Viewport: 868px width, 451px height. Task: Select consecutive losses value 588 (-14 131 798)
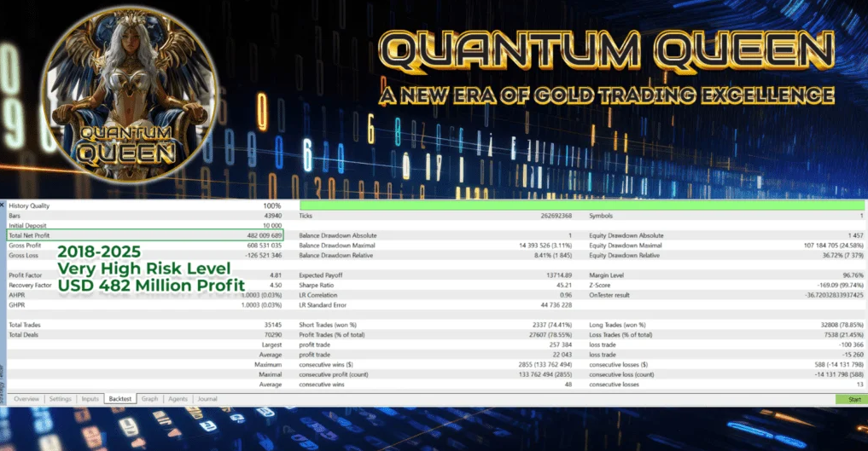point(839,365)
